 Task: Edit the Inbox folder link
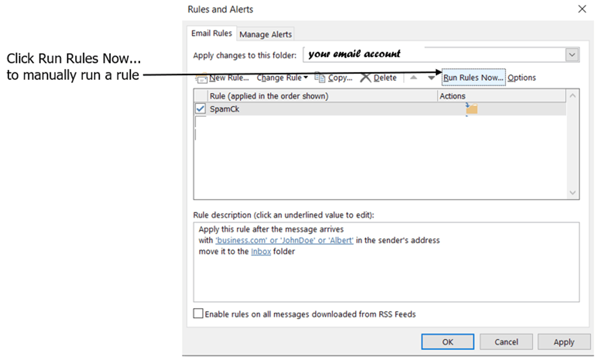pos(260,251)
